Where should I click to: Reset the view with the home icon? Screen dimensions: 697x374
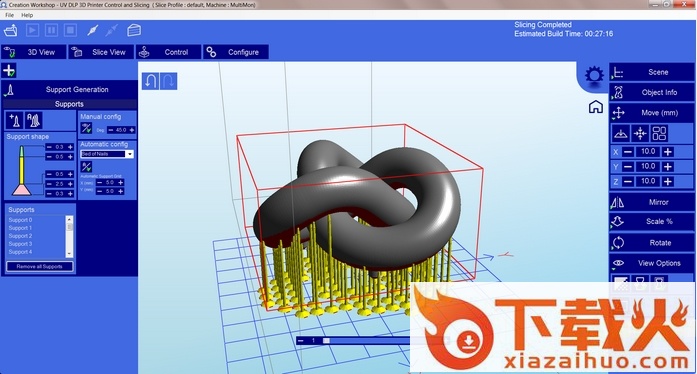[x=596, y=107]
